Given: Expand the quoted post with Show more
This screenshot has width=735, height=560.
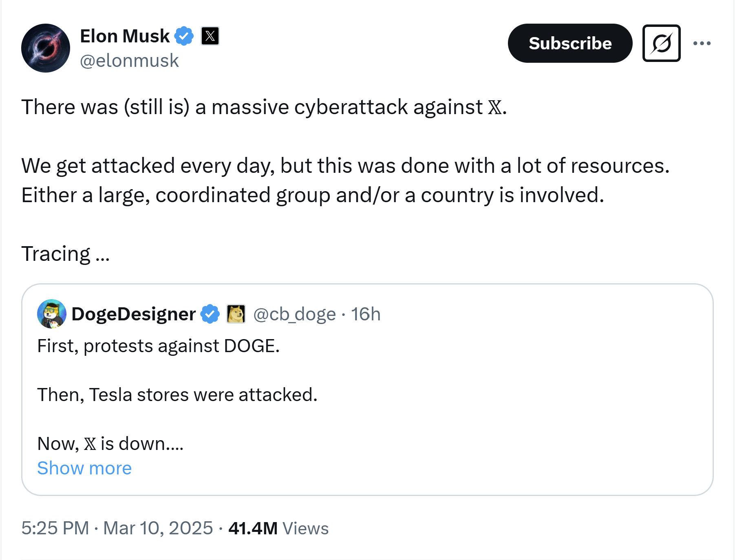Looking at the screenshot, I should (84, 468).
